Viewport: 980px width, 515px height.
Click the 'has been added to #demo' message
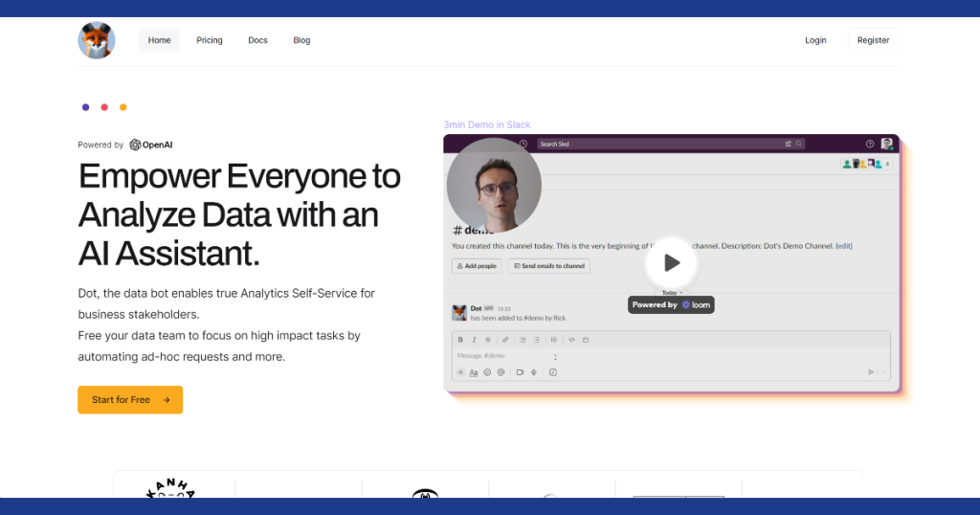(519, 318)
